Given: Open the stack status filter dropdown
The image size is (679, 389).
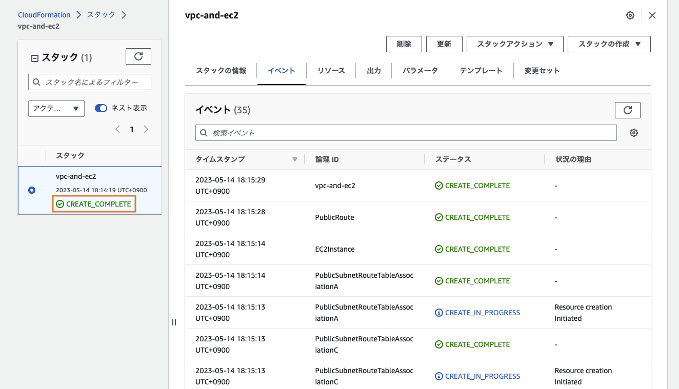Looking at the screenshot, I should pyautogui.click(x=56, y=108).
